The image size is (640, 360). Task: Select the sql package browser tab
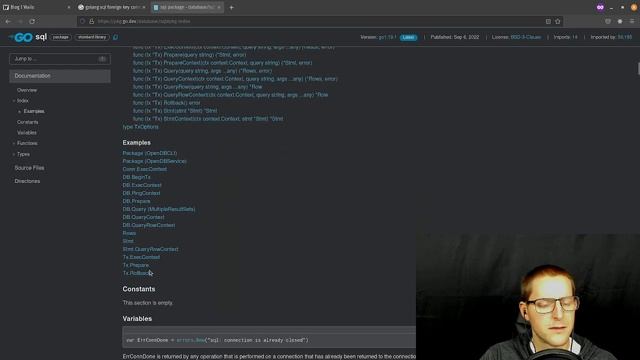pyautogui.click(x=187, y=7)
